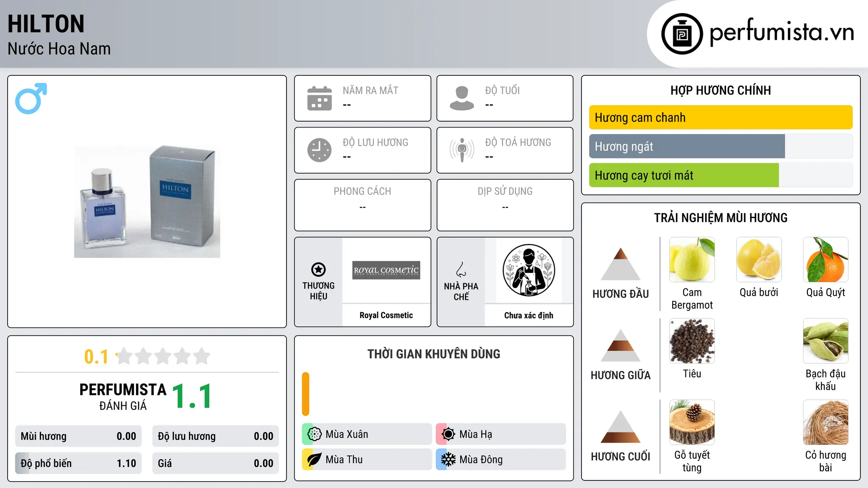Select the Gỗ tuyết tùng note image

click(692, 422)
